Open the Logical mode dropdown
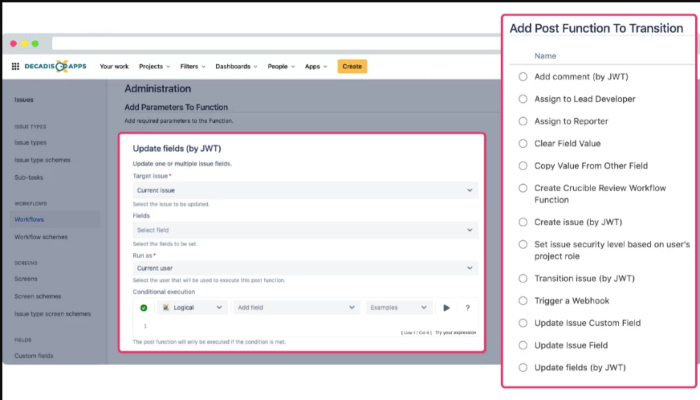The image size is (700, 400). coord(192,308)
